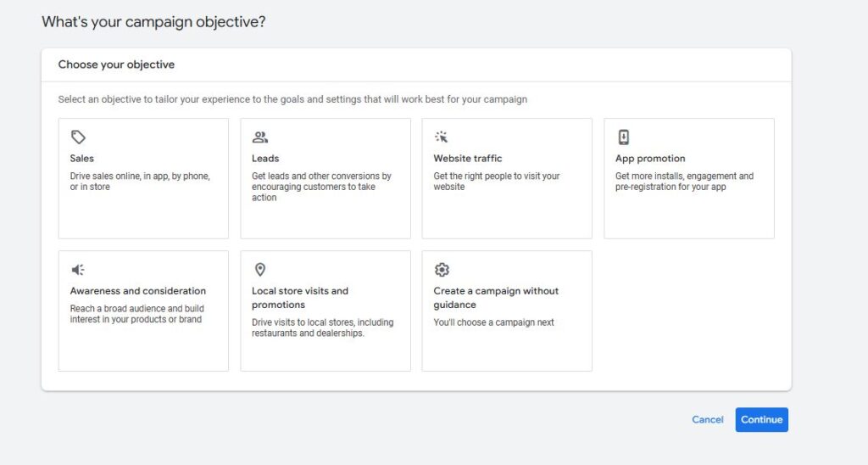Click the gear icon for no-guidance campaign

[442, 270]
